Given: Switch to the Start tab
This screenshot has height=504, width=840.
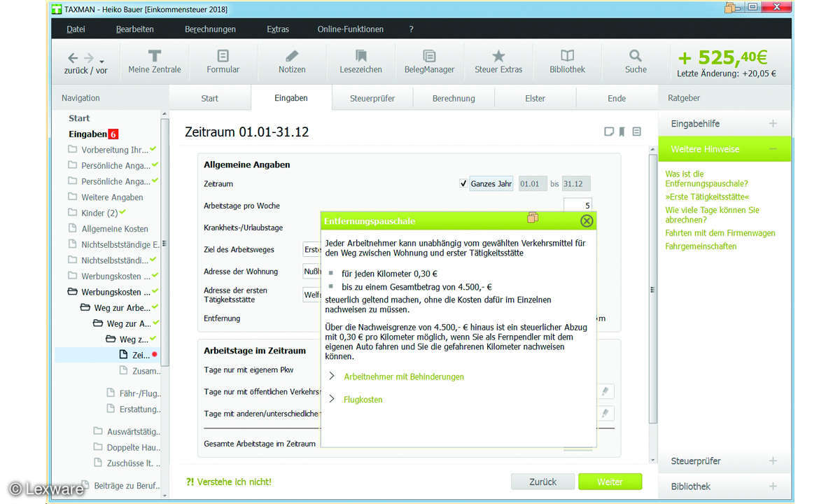Looking at the screenshot, I should pyautogui.click(x=210, y=99).
